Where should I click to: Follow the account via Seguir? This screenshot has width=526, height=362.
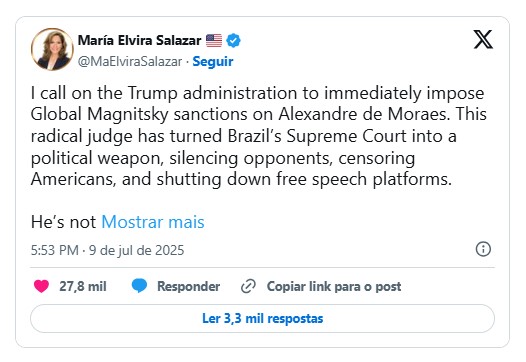tap(213, 61)
